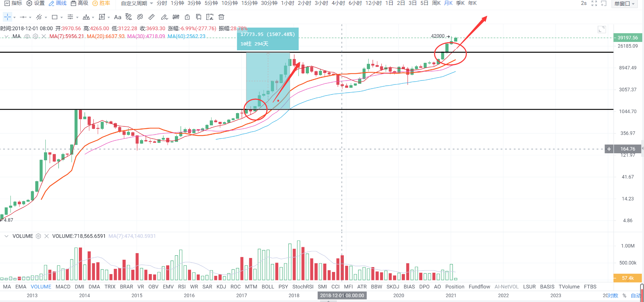Image resolution: width=644 pixels, height=302 pixels.
Task: Pick the single ruler measure tool
Action: [151, 17]
